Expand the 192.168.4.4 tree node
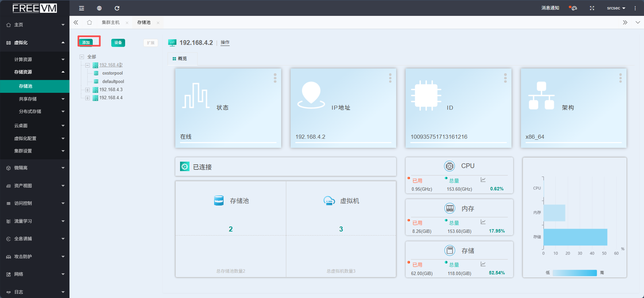644x298 pixels. coord(87,98)
